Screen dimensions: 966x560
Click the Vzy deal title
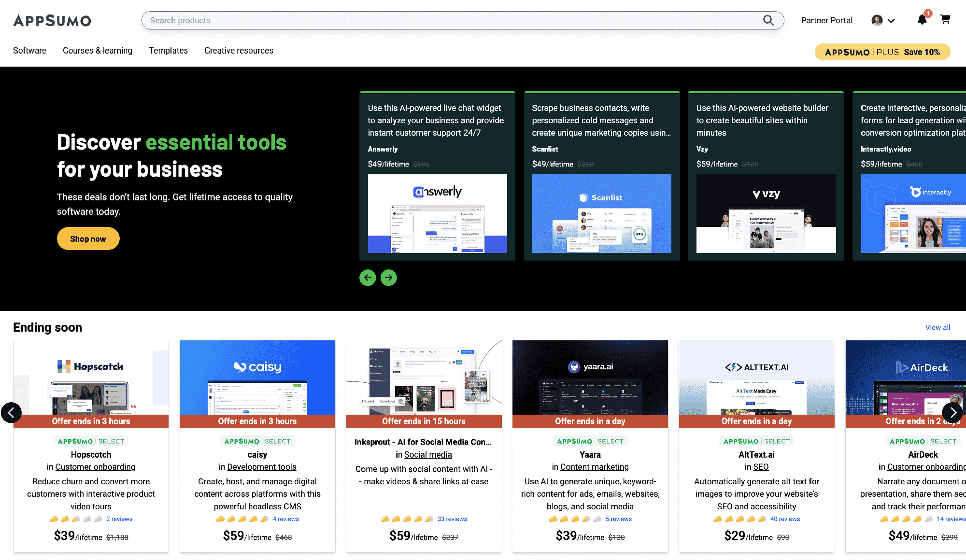coord(702,149)
